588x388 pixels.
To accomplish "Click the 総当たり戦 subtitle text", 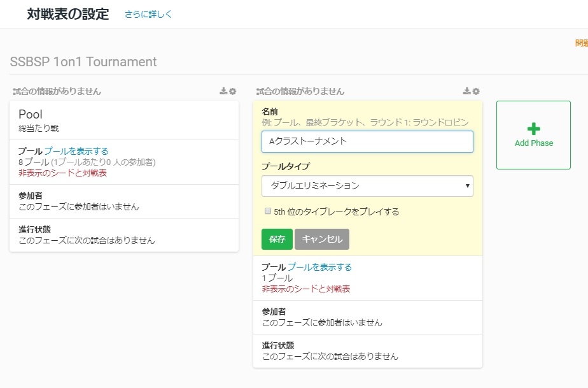I will tap(39, 129).
